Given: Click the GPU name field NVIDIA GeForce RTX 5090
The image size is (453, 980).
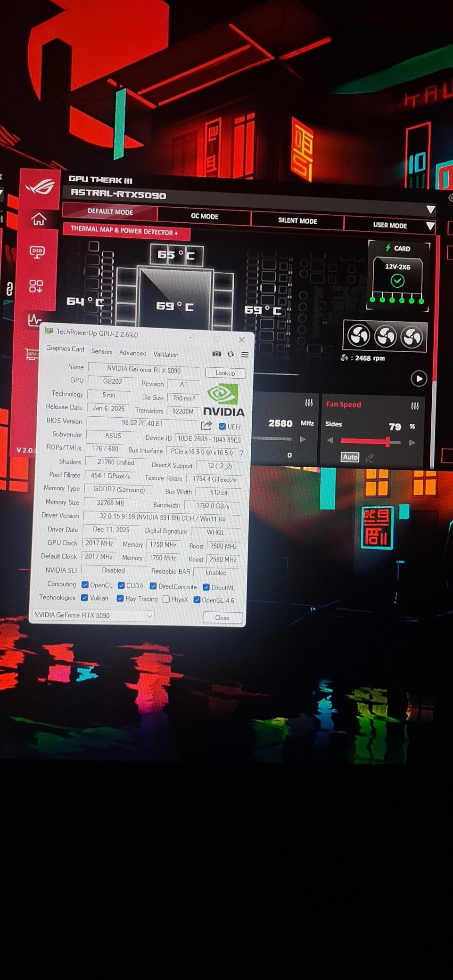Looking at the screenshot, I should 144,370.
